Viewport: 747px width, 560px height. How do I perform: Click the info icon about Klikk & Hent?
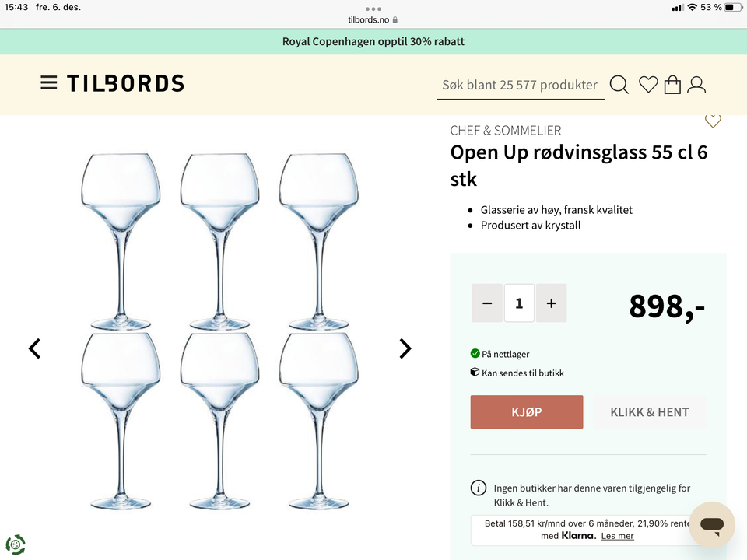pos(479,488)
